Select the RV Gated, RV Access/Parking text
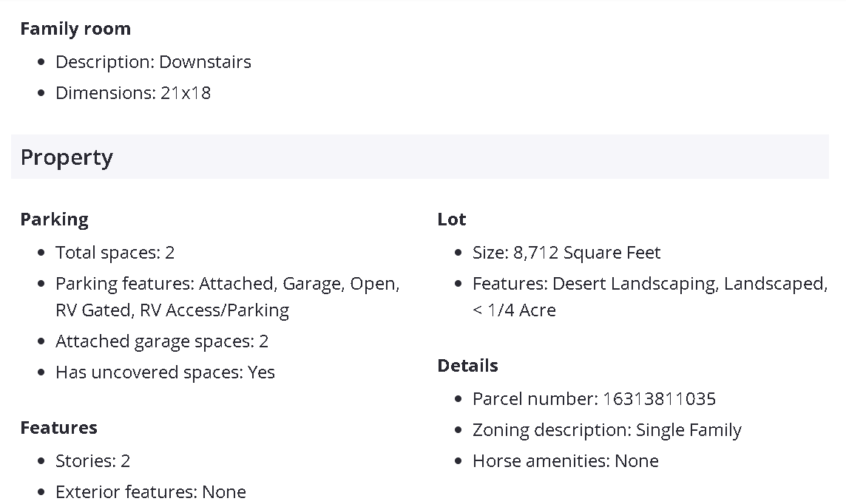Viewport: 846px width, 504px height. click(172, 310)
